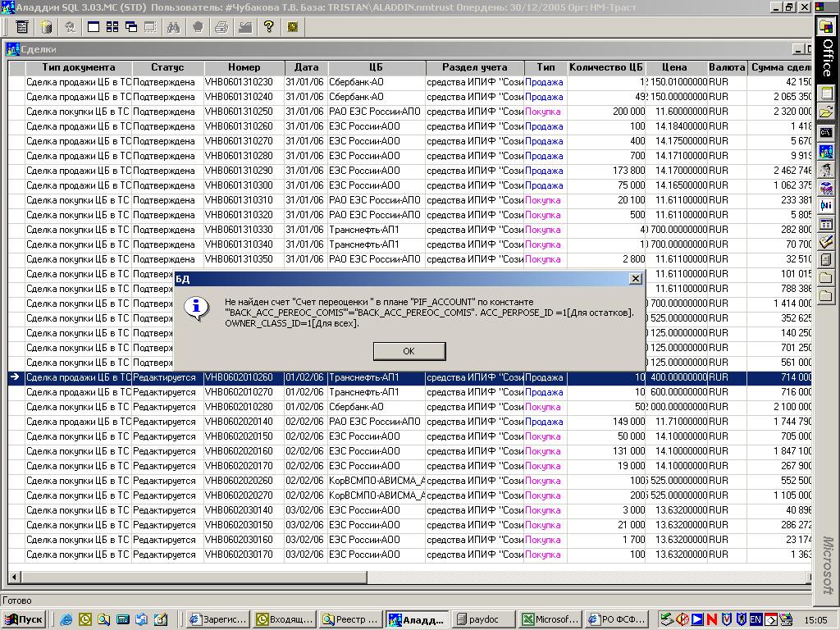Open the database cylinder toolbar icon

click(x=47, y=27)
